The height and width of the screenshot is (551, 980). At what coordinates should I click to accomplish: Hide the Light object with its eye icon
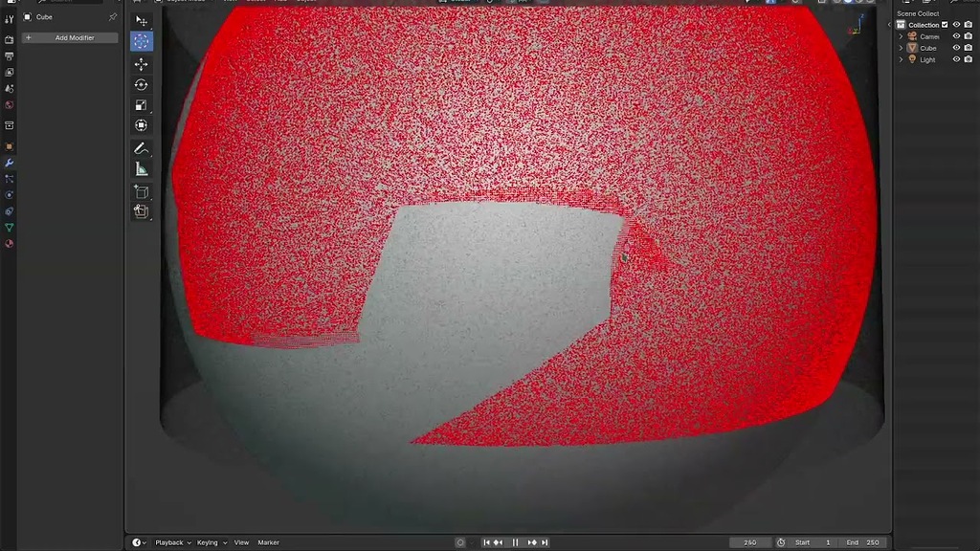(x=956, y=59)
